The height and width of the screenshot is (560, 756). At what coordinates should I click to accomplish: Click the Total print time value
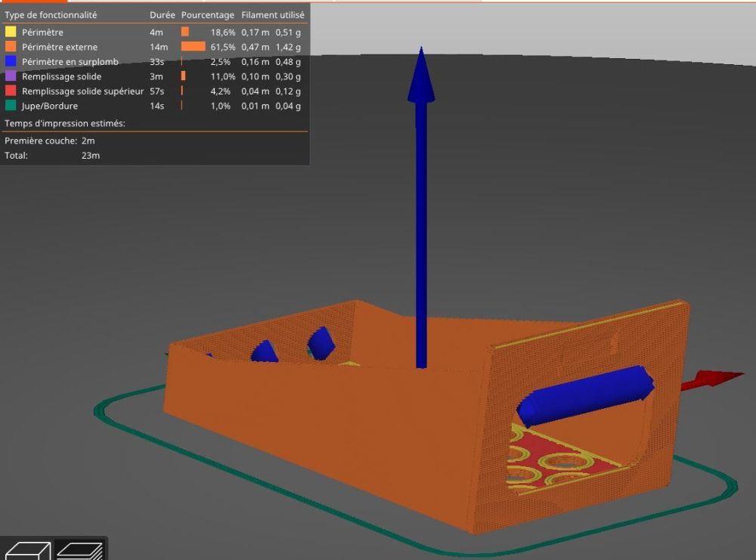pos(91,155)
